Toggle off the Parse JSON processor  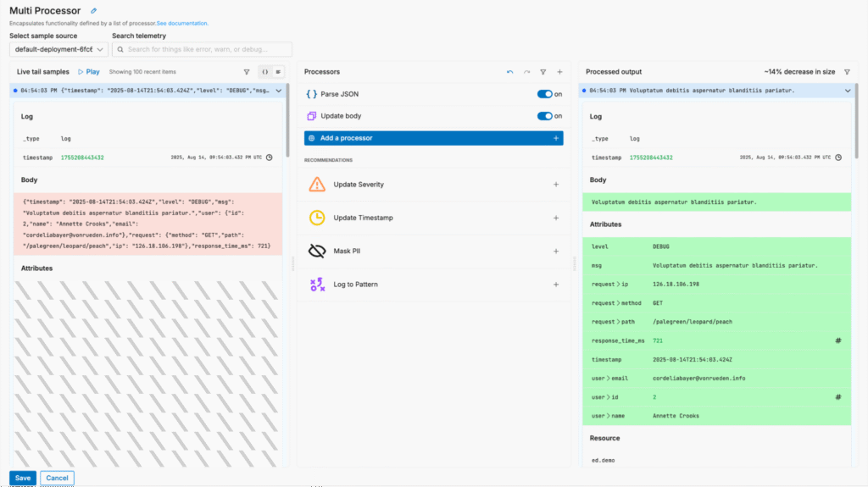544,94
